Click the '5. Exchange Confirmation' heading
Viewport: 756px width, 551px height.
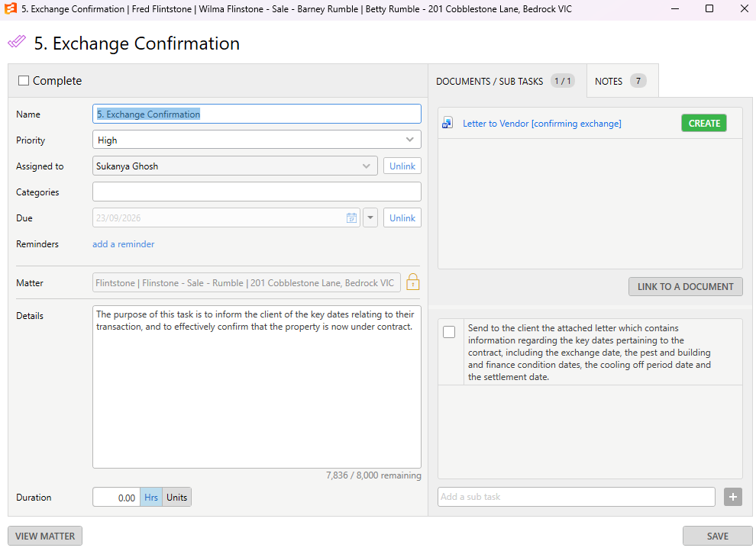[137, 43]
